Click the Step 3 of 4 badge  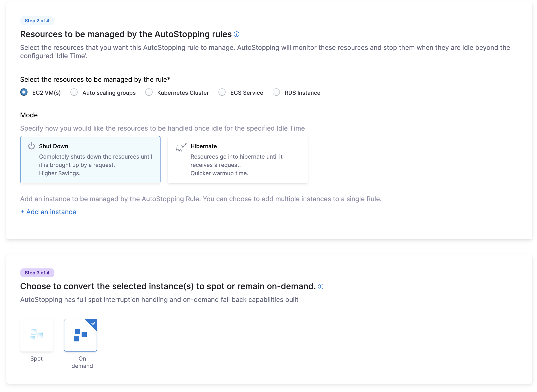coord(37,273)
